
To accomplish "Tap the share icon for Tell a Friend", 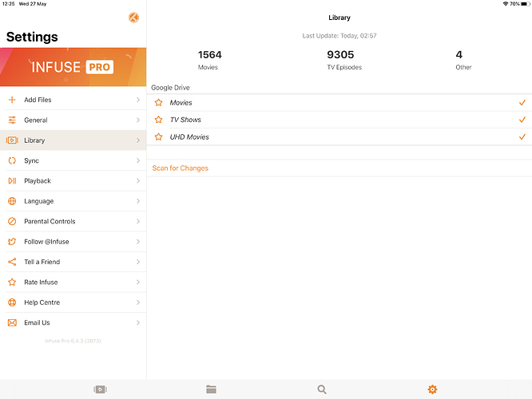I will (x=12, y=262).
